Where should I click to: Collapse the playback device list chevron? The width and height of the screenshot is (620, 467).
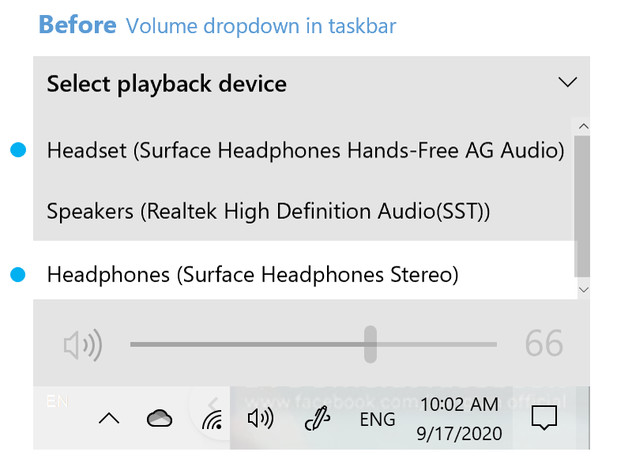tap(567, 82)
